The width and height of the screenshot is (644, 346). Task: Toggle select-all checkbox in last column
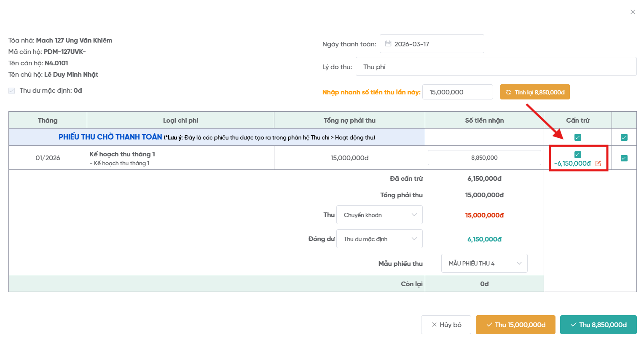pos(624,137)
